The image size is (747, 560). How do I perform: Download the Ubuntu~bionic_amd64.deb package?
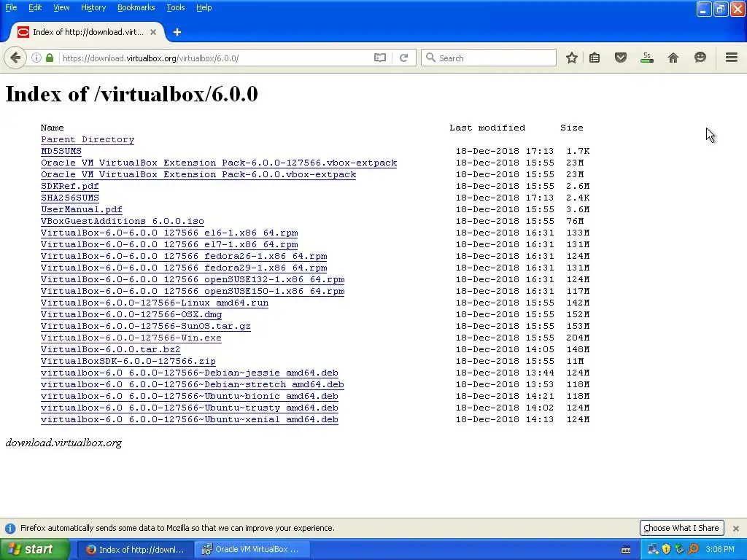(190, 396)
